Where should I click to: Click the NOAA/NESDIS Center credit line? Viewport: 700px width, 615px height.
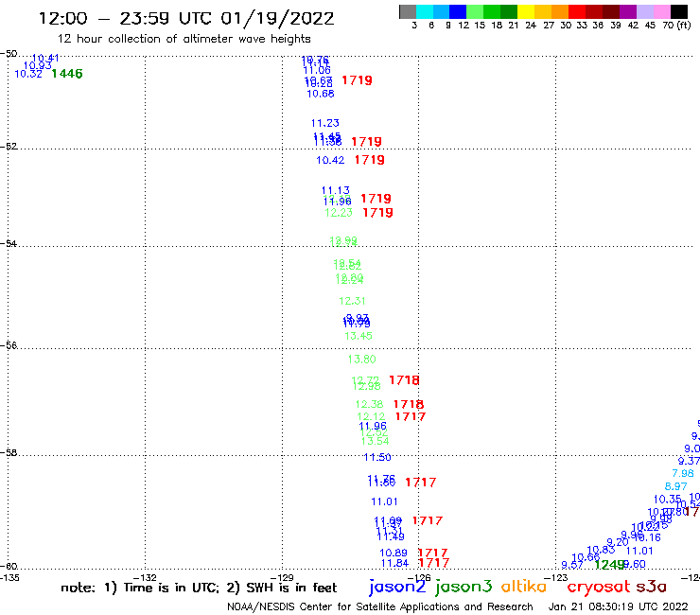380,607
